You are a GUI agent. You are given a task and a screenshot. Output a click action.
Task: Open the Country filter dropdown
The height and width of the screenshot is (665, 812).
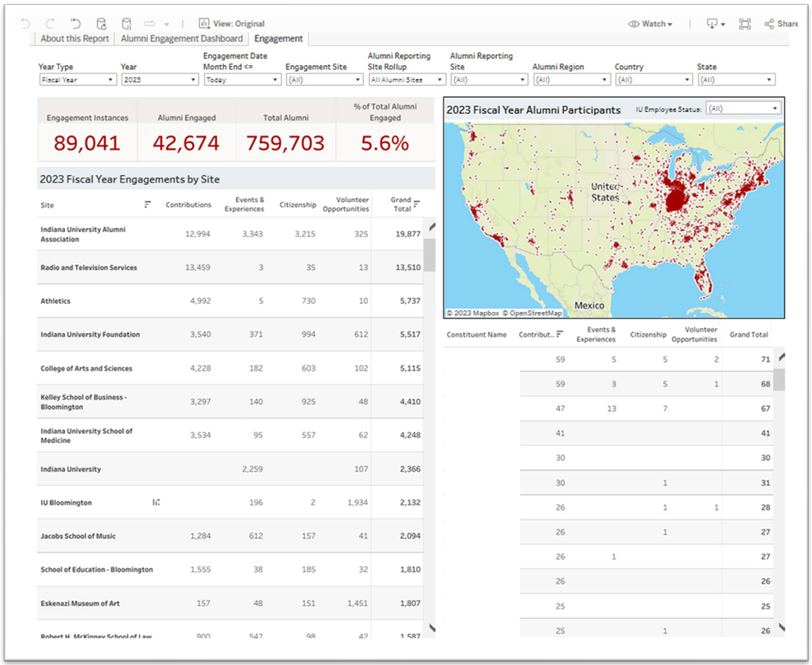[x=654, y=80]
